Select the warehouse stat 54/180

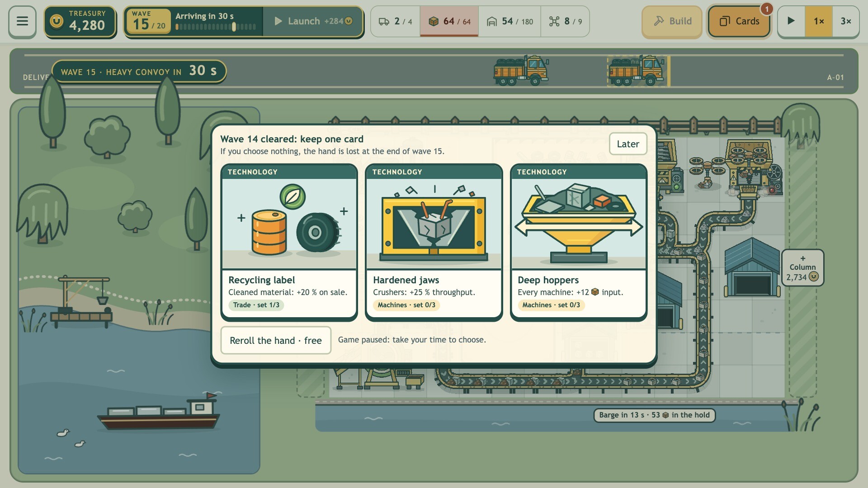tap(509, 21)
